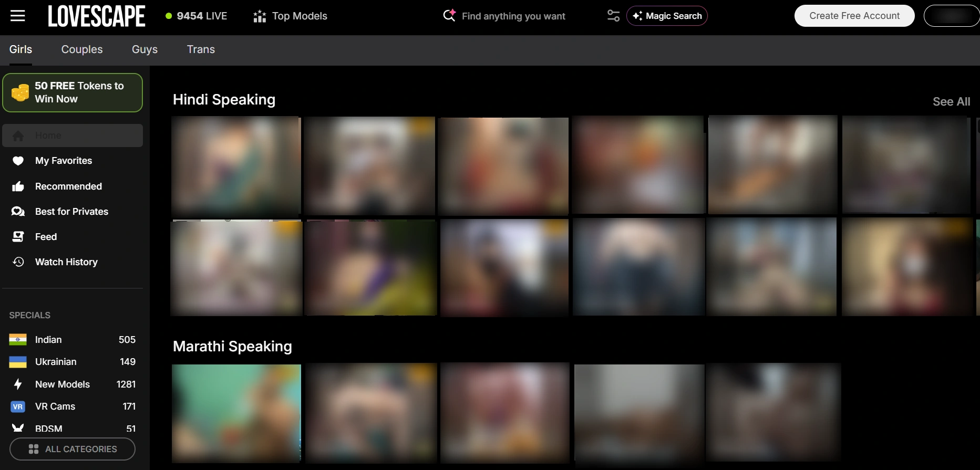Click the 50 FREE Tokens banner
980x470 pixels.
tap(73, 92)
